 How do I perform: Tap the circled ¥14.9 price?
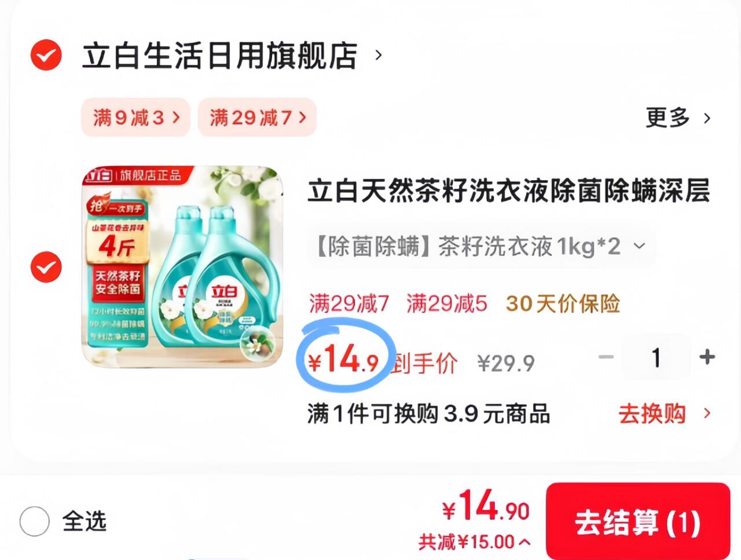(x=343, y=360)
